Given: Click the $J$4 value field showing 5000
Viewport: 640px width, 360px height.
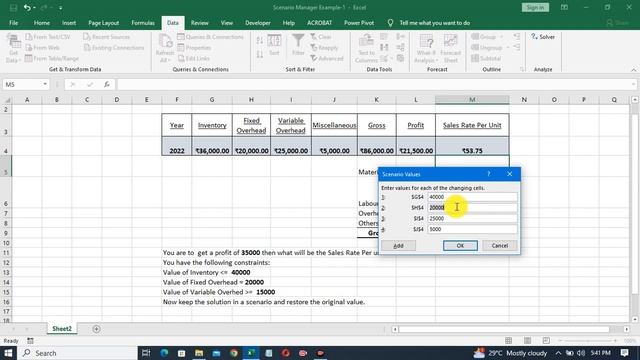Looking at the screenshot, I should 472,229.
